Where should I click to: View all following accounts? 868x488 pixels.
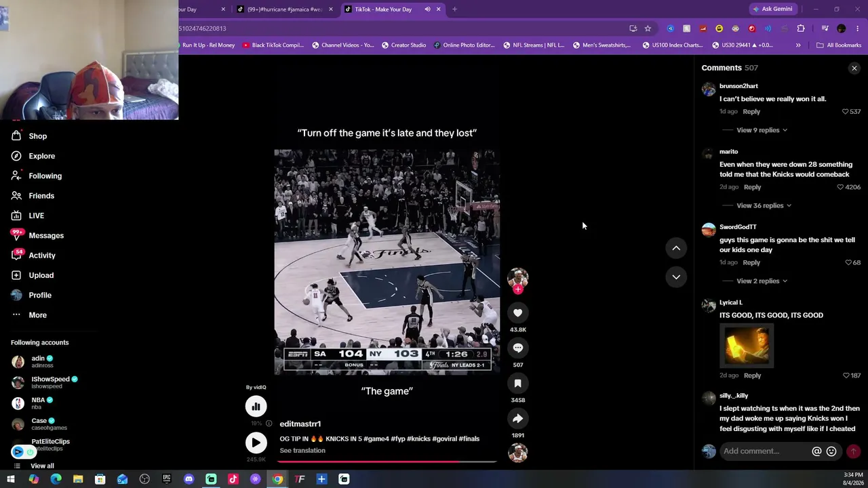[x=42, y=466]
